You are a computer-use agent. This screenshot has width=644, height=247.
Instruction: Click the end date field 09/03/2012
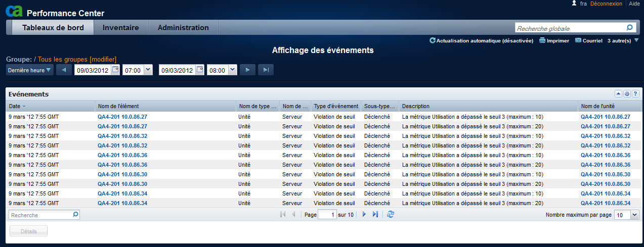click(x=177, y=70)
